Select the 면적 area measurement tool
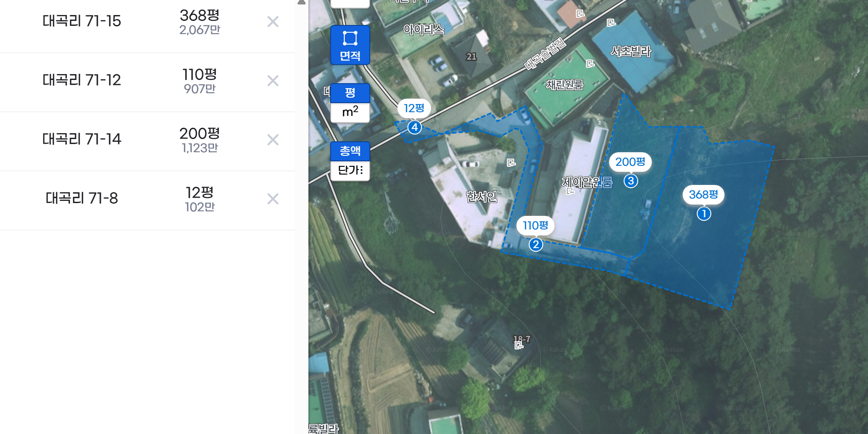The width and height of the screenshot is (868, 434). [x=350, y=45]
